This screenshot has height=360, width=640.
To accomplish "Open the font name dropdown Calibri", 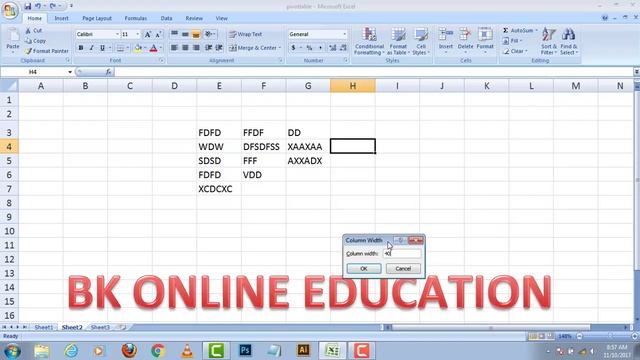I will (x=117, y=34).
